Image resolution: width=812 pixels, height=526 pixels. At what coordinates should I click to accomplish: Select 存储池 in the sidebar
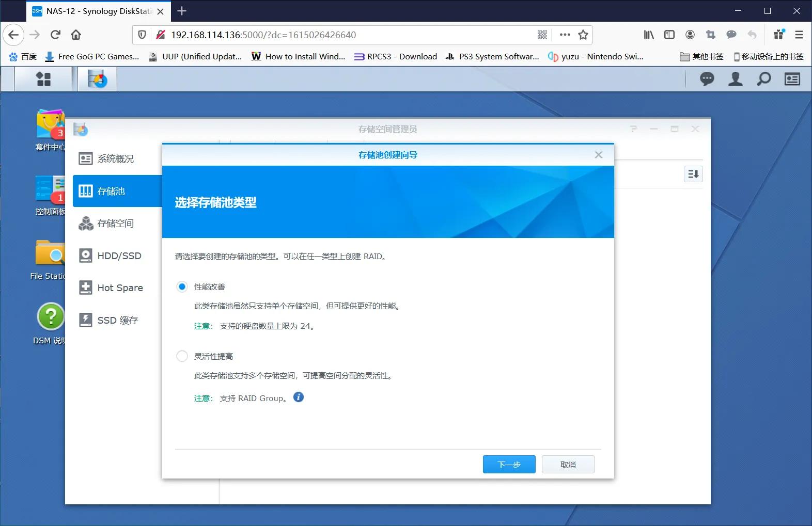pos(117,191)
